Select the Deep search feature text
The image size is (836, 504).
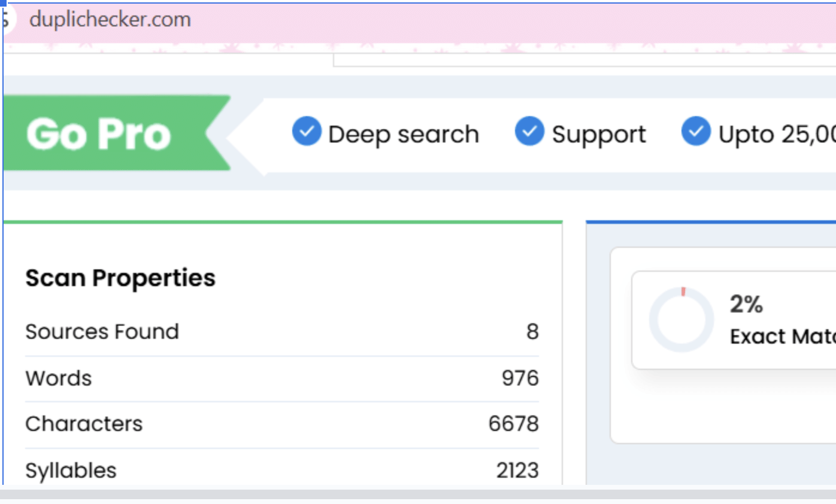[x=404, y=134]
